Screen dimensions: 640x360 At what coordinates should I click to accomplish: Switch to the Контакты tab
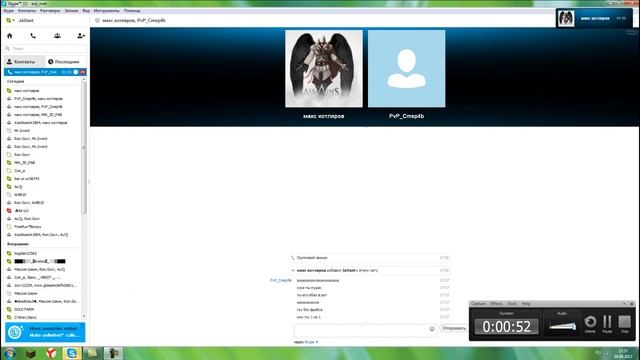24,62
